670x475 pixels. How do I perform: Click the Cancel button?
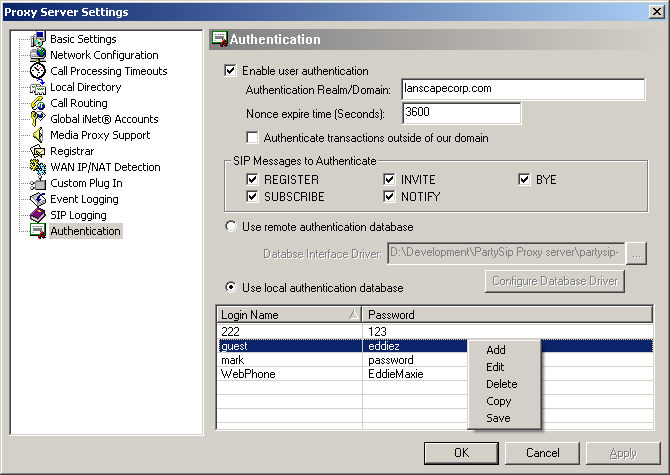click(x=542, y=453)
